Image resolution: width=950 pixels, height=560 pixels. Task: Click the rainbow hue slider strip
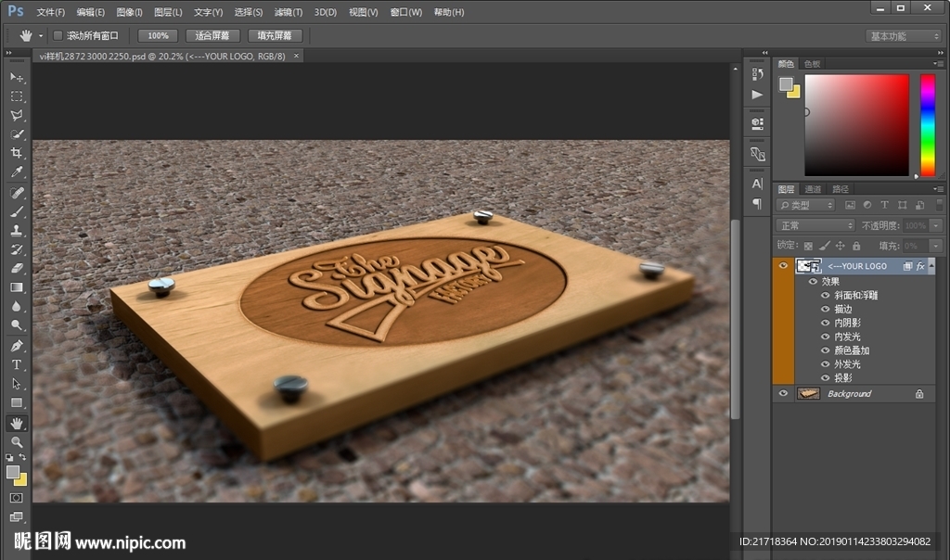tap(927, 124)
